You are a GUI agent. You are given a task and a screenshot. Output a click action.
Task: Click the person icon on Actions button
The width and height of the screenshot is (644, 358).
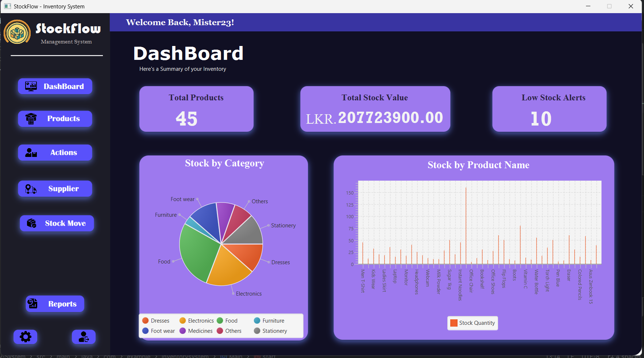point(31,153)
